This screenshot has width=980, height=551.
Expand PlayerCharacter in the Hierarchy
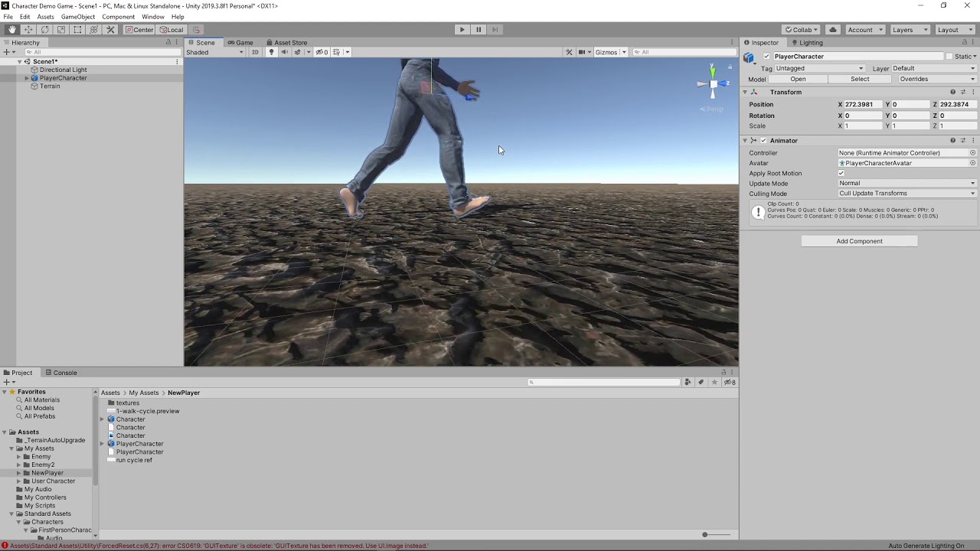pyautogui.click(x=27, y=78)
